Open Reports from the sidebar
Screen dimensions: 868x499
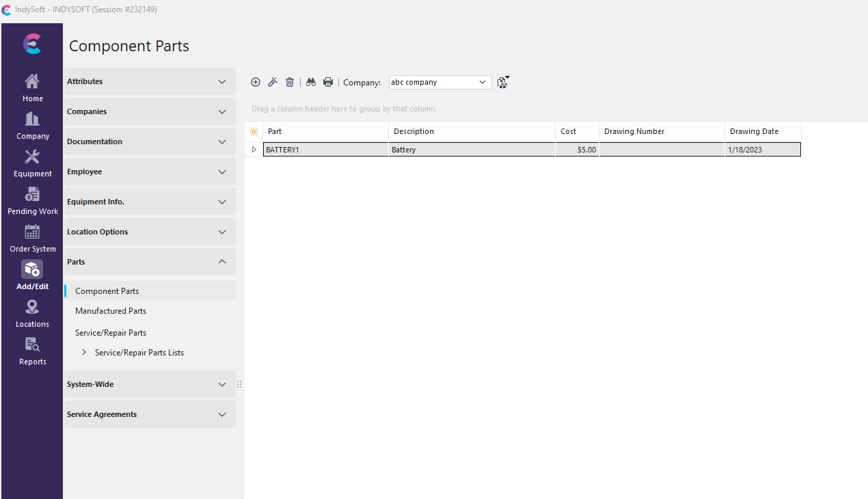pos(32,351)
